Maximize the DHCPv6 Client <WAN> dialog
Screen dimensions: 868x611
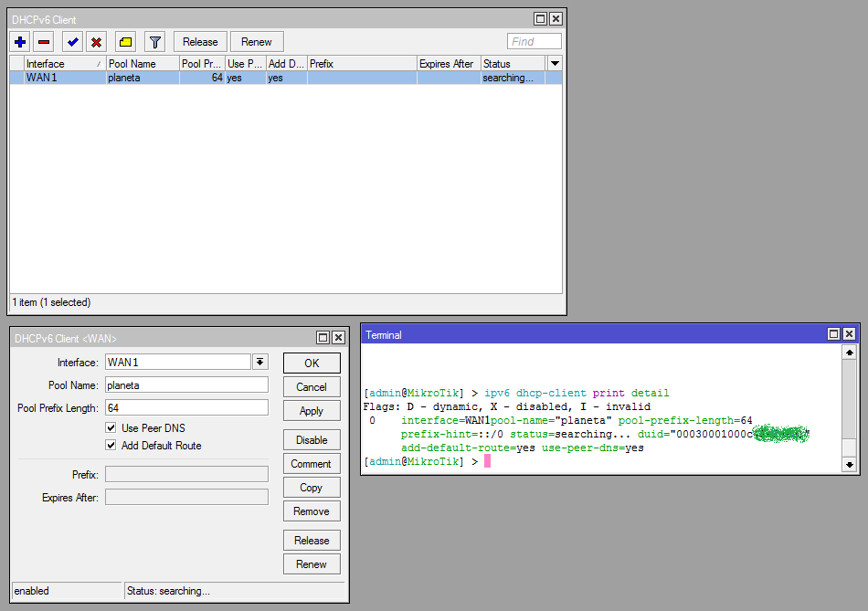[323, 338]
